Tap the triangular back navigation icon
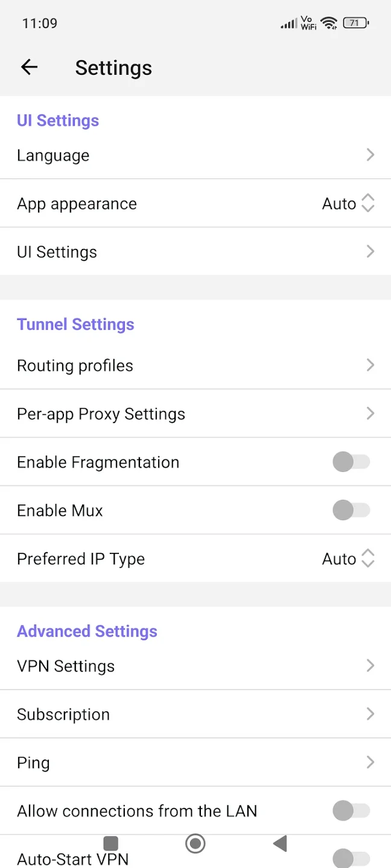 [x=279, y=843]
